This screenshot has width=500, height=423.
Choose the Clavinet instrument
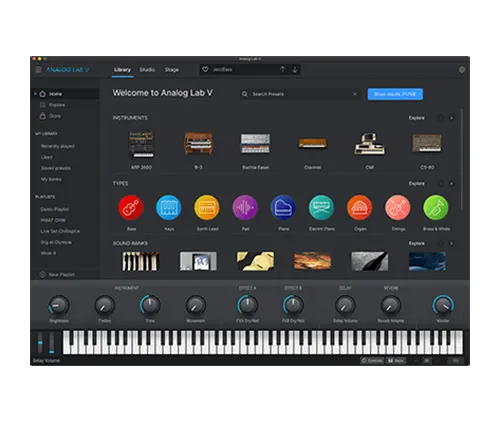(x=313, y=144)
